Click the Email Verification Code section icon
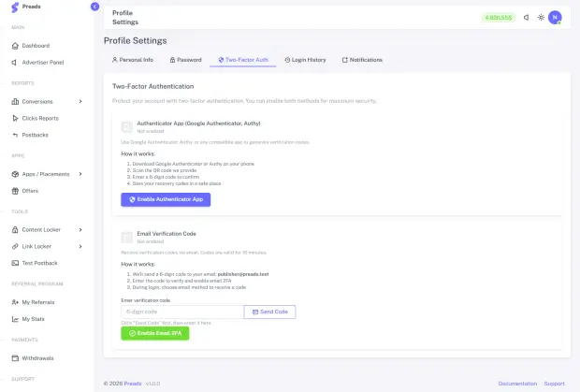The height and width of the screenshot is (392, 580). tap(127, 238)
